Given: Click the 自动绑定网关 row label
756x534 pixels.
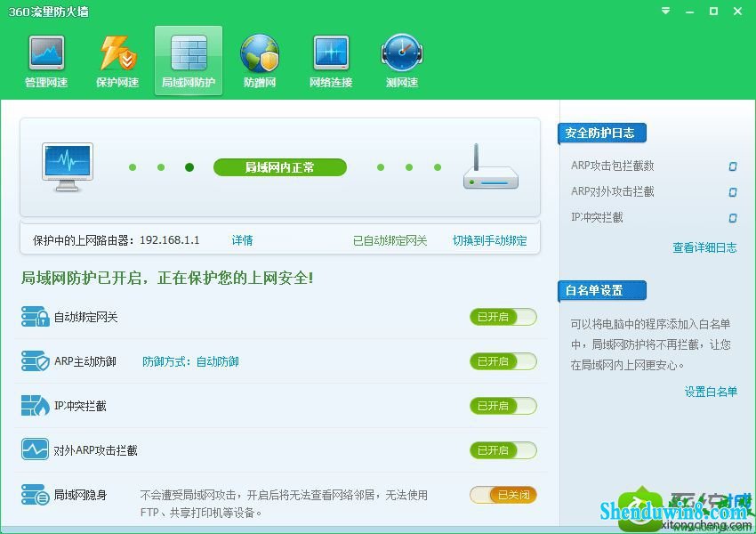Looking at the screenshot, I should tap(85, 317).
